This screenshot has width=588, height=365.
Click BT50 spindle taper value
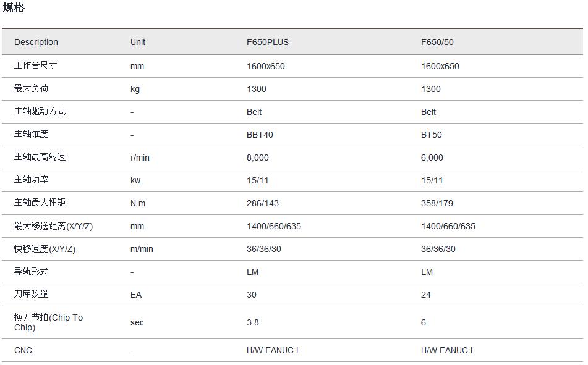[x=431, y=135]
